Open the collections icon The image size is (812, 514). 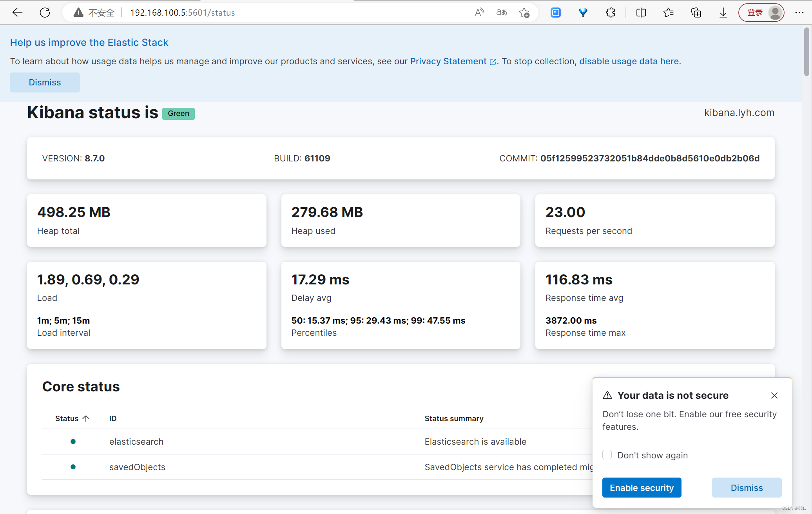click(x=696, y=13)
